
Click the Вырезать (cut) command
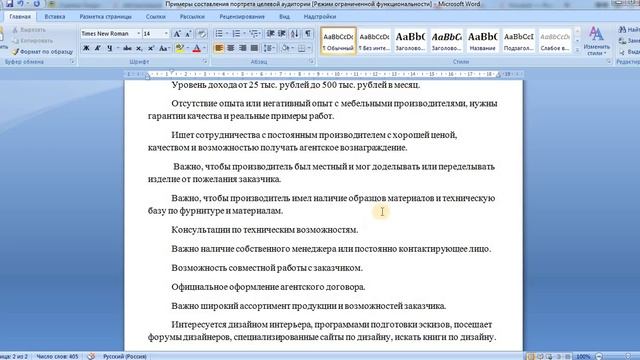click(29, 30)
